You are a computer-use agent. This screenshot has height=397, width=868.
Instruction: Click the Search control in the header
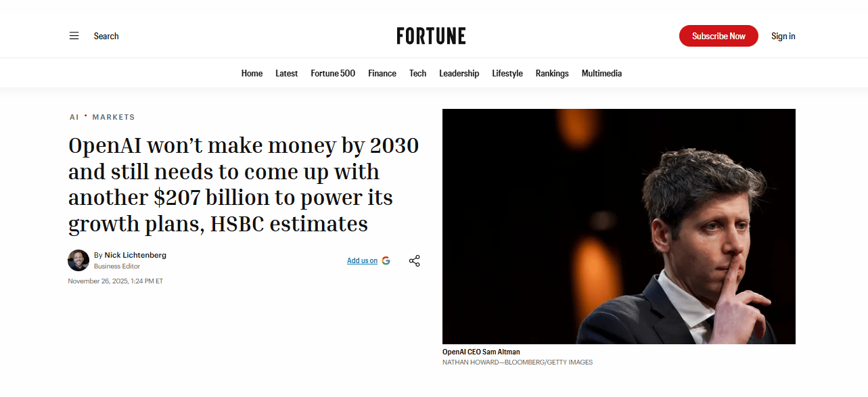pyautogui.click(x=106, y=36)
